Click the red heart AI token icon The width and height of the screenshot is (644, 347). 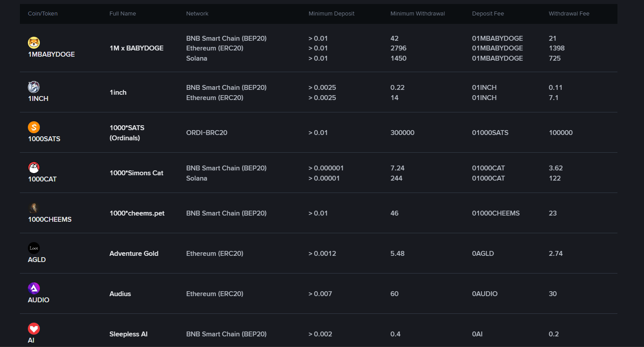pos(34,328)
